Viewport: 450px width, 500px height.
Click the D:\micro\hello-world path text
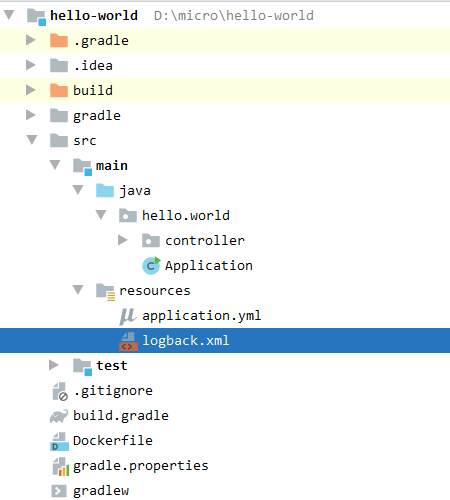234,15
